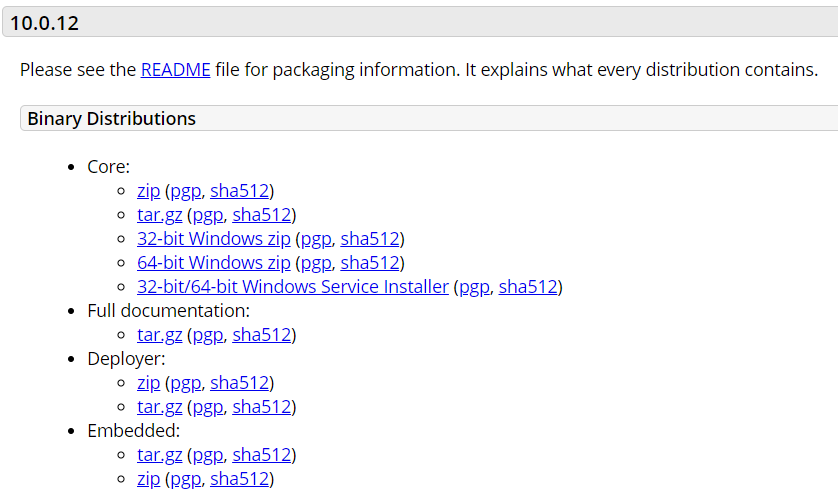Click the 10.0.12 version heading
838x502 pixels.
coord(44,23)
